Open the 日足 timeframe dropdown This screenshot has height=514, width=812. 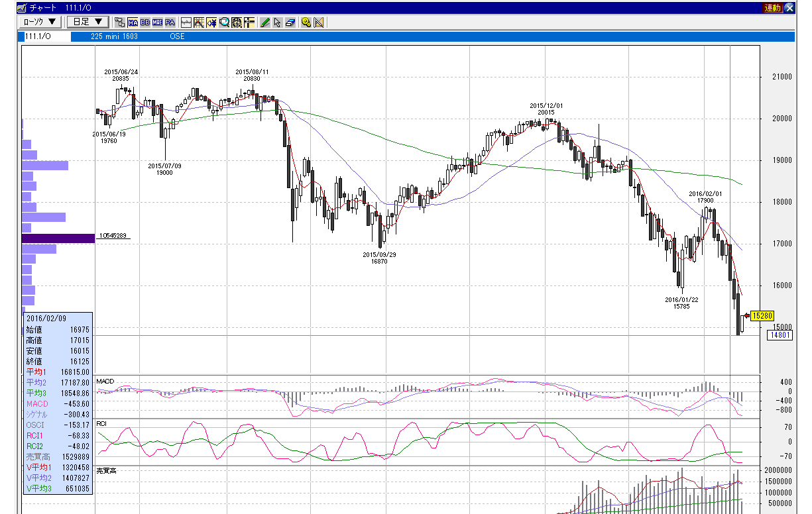click(x=88, y=22)
